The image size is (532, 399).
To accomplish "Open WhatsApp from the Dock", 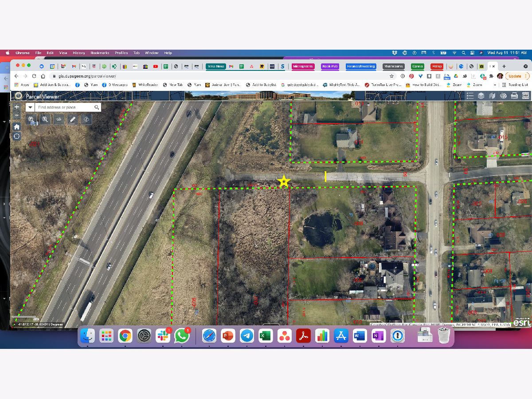I will tap(182, 336).
